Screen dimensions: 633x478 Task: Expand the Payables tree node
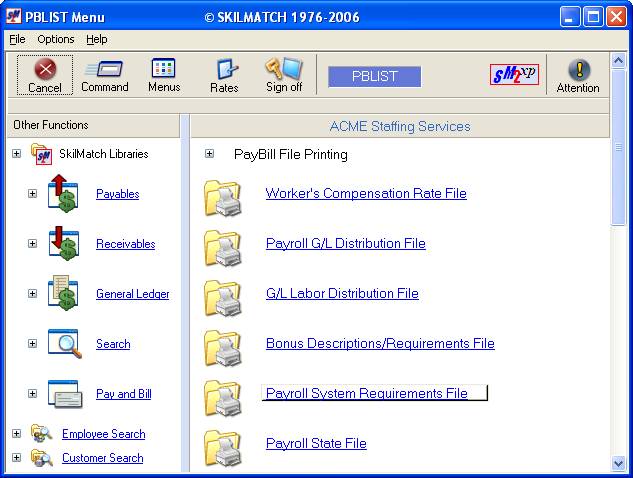coord(32,193)
